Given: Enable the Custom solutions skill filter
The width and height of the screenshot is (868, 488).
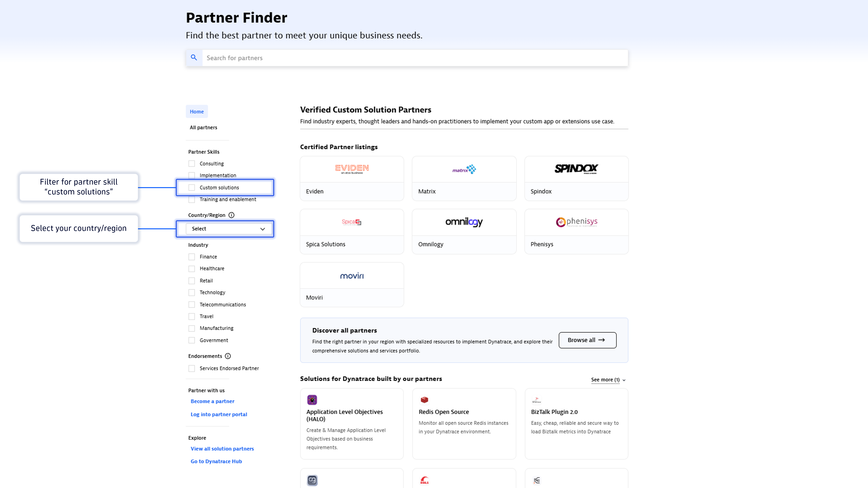Looking at the screenshot, I should 192,187.
